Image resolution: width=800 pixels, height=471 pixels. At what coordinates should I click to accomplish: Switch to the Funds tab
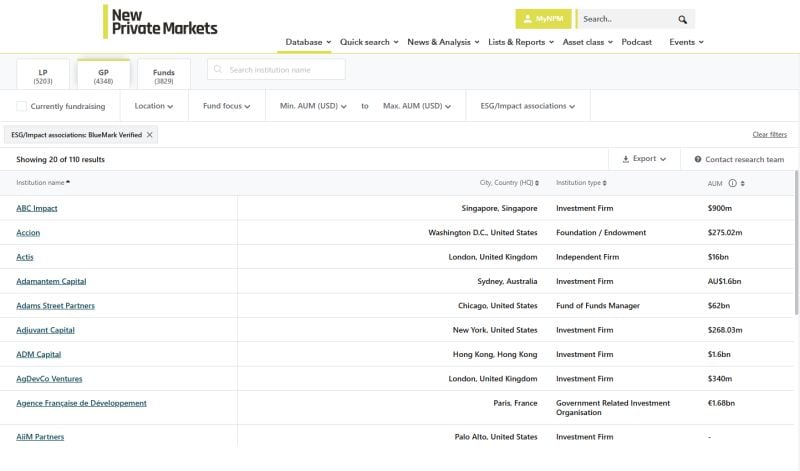[x=164, y=76]
